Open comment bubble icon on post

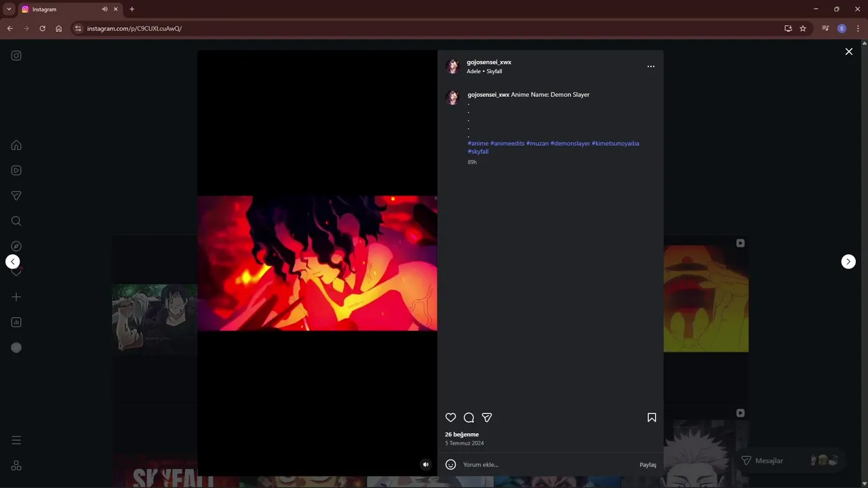[469, 418]
